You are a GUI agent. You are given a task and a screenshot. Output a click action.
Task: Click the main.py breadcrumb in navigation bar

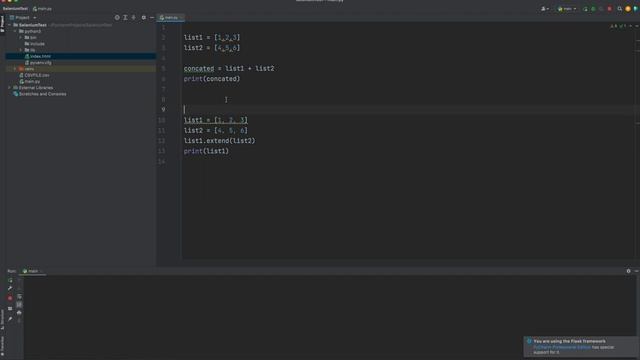coord(42,9)
